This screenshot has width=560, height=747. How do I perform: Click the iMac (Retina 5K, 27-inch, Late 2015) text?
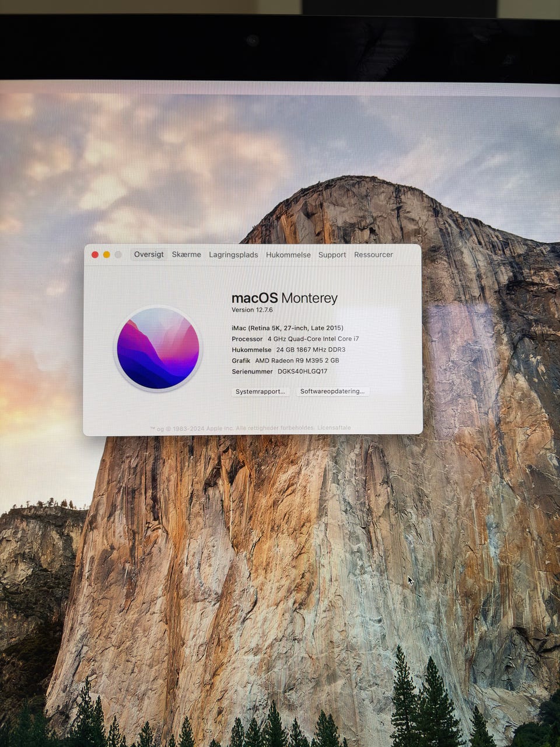tap(288, 328)
